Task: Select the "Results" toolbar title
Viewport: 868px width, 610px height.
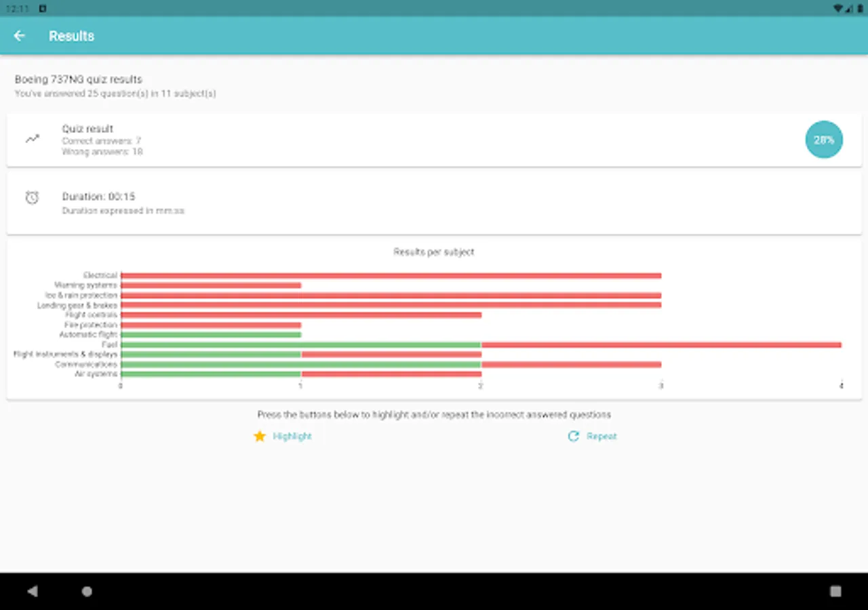Action: tap(71, 36)
